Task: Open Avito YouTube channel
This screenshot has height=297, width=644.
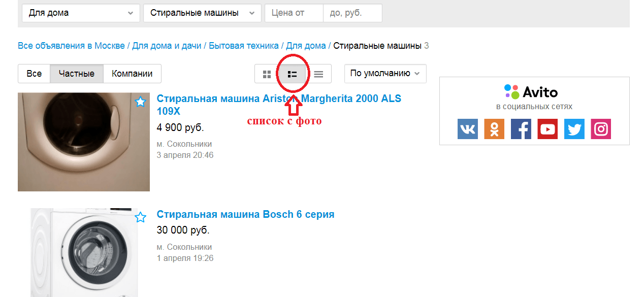Action: click(548, 129)
